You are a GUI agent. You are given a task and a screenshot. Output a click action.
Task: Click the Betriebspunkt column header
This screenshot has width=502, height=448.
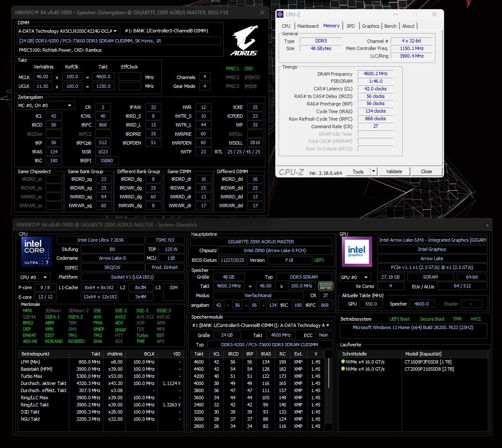point(44,354)
